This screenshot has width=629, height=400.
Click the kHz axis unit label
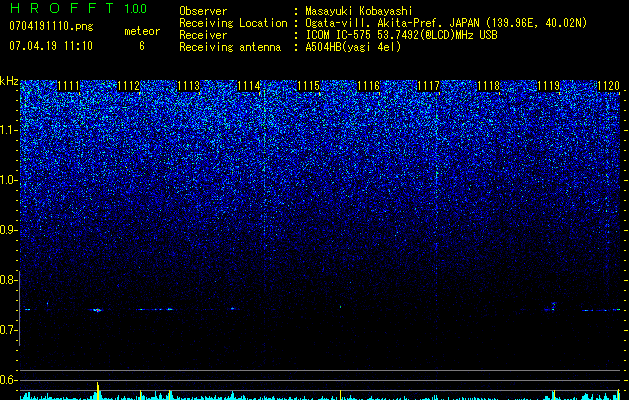pos(9,81)
